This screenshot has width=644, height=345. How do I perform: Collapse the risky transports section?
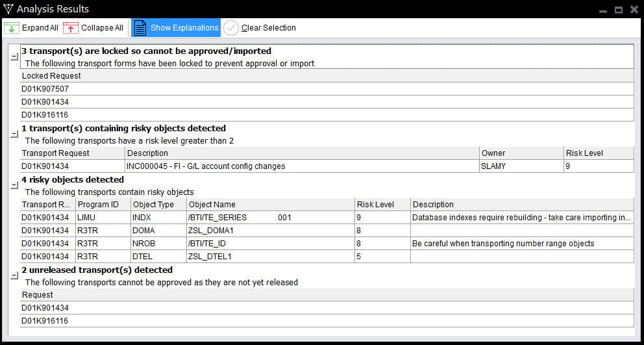(x=14, y=134)
